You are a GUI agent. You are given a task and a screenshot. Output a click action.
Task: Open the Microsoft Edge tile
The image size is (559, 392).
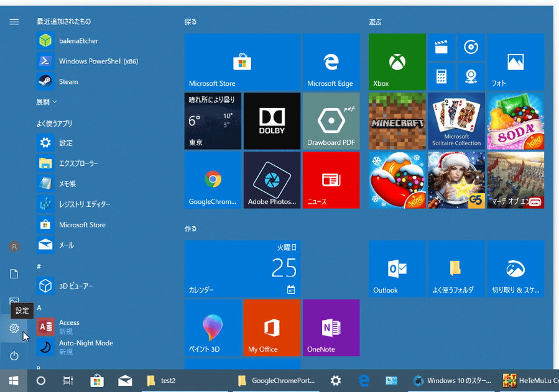pyautogui.click(x=331, y=62)
